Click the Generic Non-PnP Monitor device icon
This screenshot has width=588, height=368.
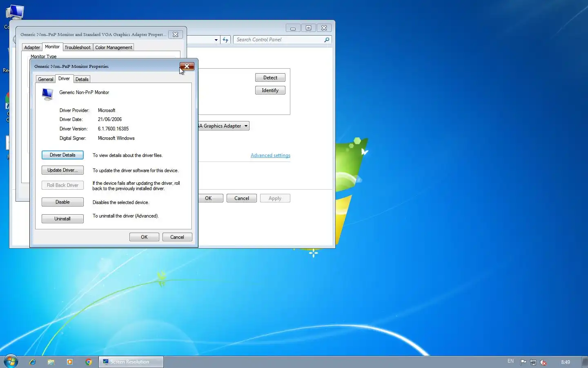point(47,94)
